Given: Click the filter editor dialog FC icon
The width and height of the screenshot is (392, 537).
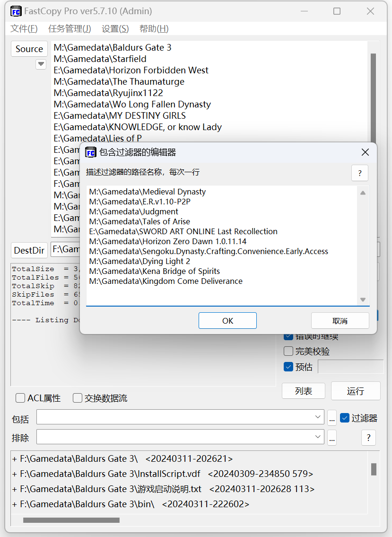Looking at the screenshot, I should [x=90, y=152].
